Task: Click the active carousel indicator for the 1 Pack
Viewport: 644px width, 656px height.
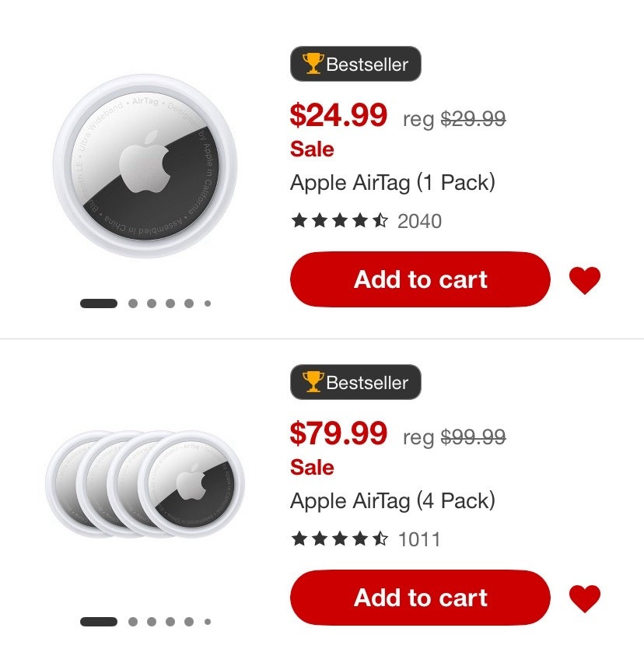Action: pyautogui.click(x=100, y=303)
